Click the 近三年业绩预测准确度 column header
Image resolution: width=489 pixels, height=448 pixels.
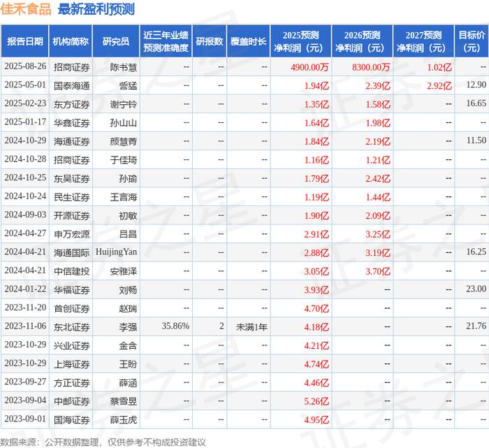pos(166,41)
